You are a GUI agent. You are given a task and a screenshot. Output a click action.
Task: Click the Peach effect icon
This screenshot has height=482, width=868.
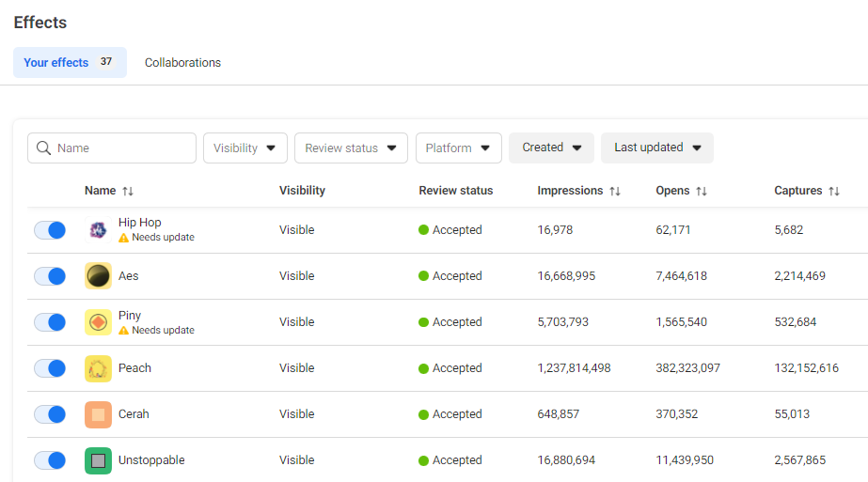coord(98,368)
